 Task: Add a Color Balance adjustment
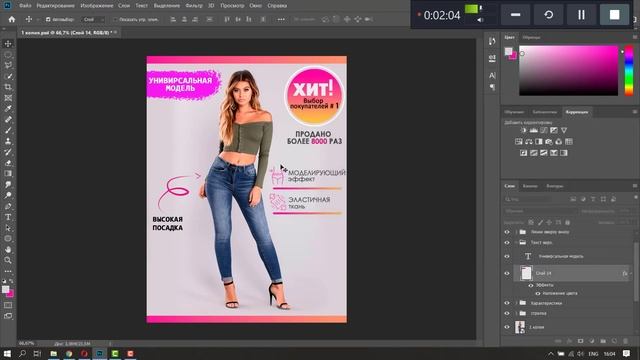click(529, 142)
